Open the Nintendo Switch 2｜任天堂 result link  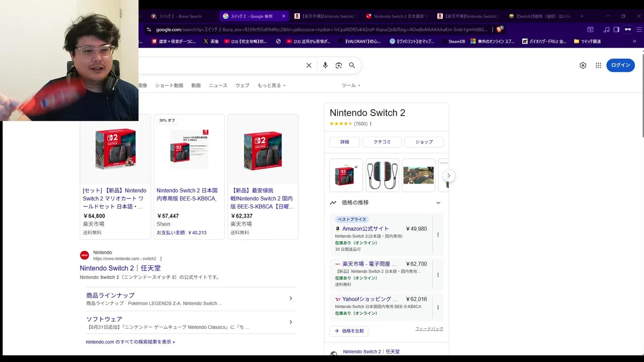click(x=120, y=268)
